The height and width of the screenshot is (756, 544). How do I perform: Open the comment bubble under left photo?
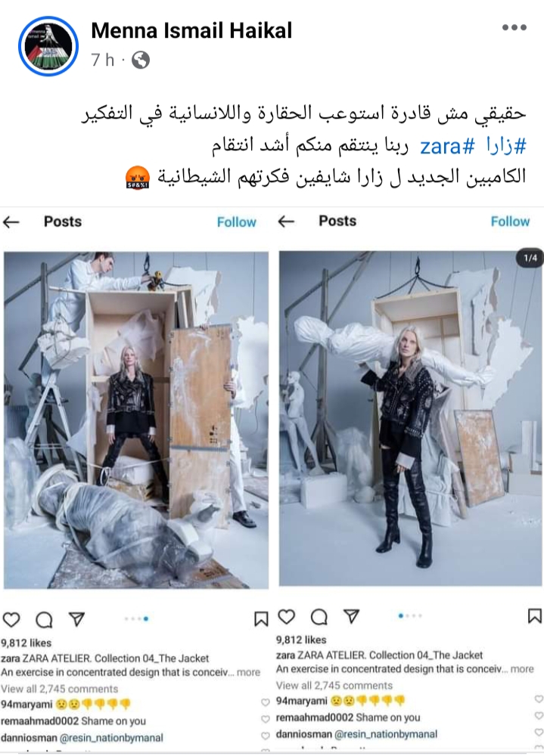(44, 620)
